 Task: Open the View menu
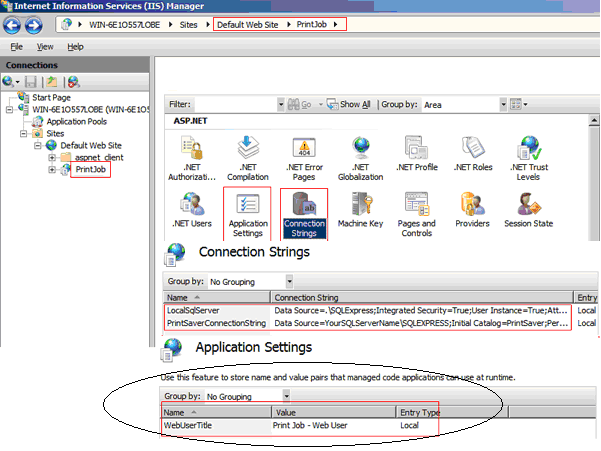click(45, 47)
